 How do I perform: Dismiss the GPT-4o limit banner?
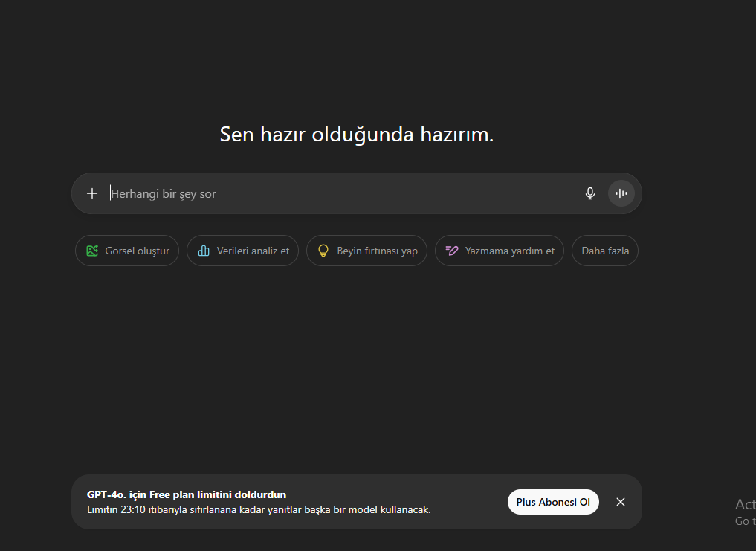(x=621, y=502)
